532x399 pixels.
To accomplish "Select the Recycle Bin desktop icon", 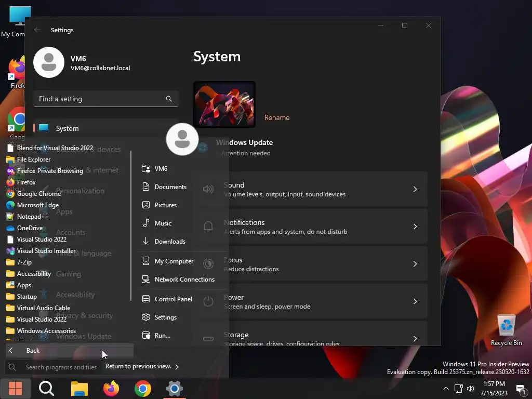I will (506, 330).
